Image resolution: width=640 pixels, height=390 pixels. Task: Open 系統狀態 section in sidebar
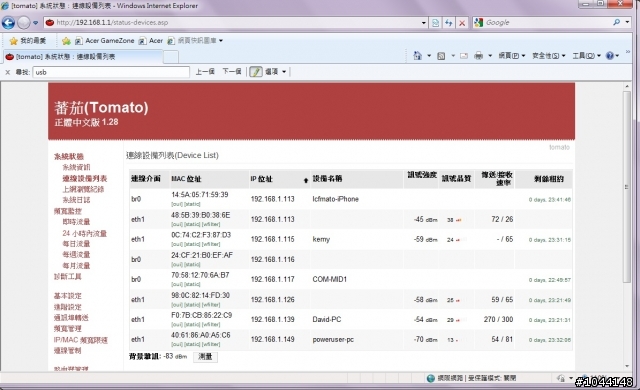69,156
